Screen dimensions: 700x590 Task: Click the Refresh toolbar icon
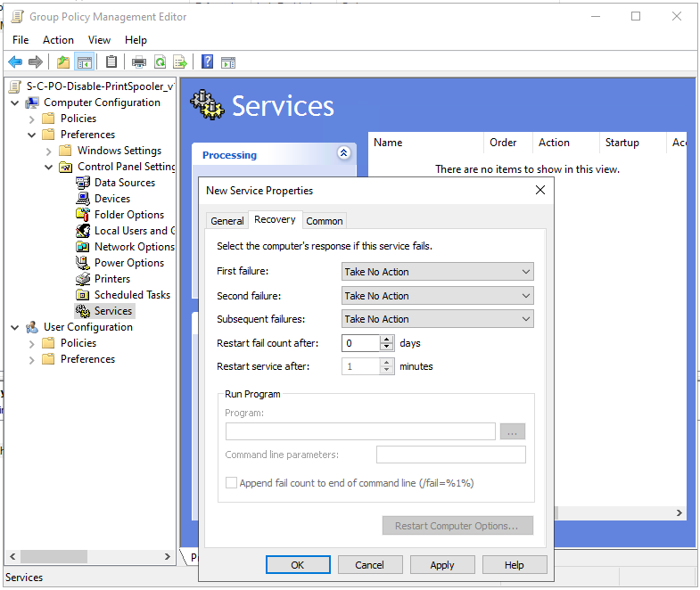click(160, 61)
